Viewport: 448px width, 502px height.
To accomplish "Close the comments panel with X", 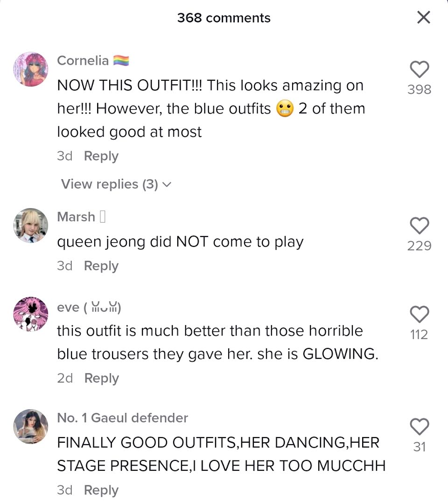I will coord(424,17).
